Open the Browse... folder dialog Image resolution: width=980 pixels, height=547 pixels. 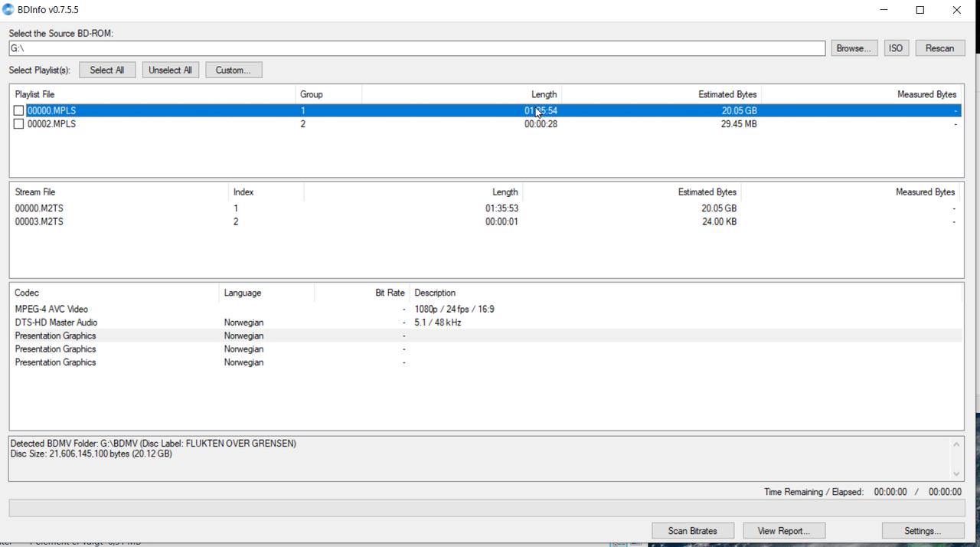854,48
